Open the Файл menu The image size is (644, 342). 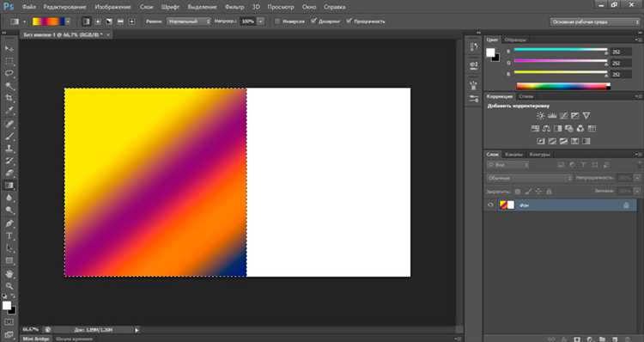(28, 7)
